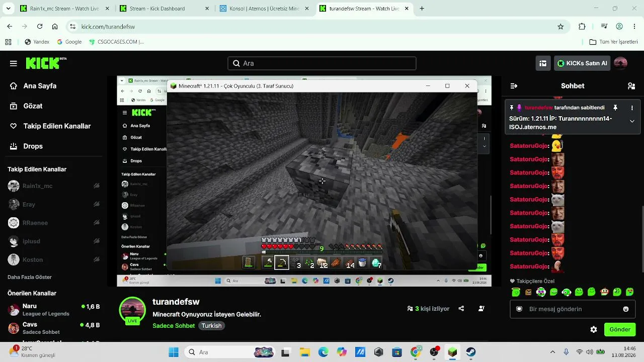Open the iplusd followed channel
Screen dimensions: 644x362
(x=54, y=241)
